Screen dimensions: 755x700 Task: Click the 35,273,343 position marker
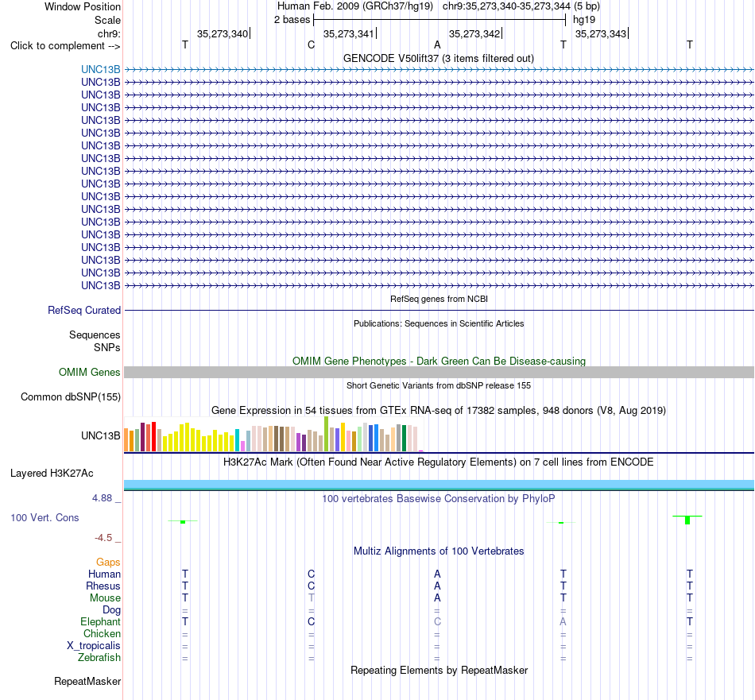click(x=601, y=33)
